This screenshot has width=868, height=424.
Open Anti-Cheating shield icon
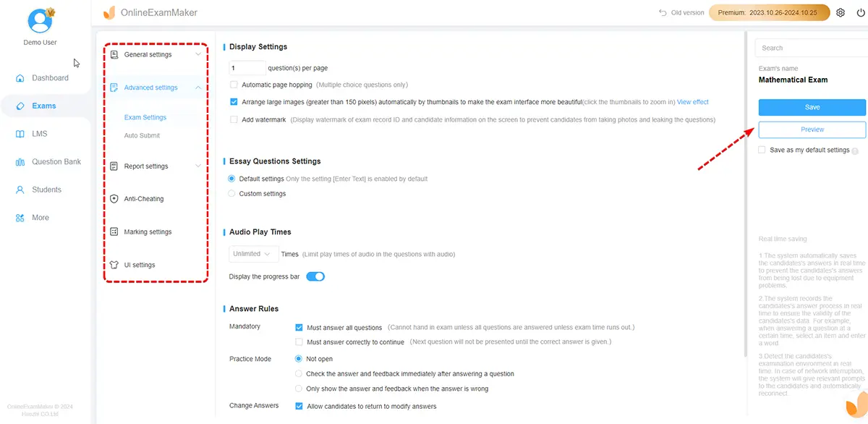coord(114,199)
